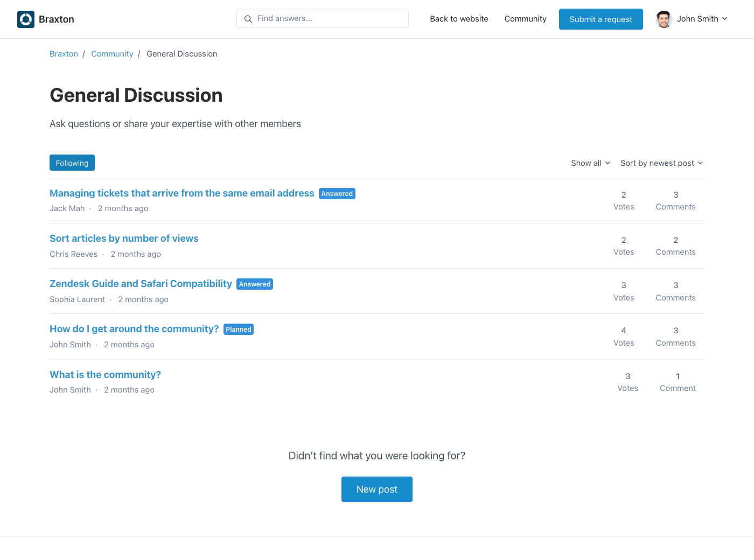
Task: Toggle the Following button
Action: 72,163
